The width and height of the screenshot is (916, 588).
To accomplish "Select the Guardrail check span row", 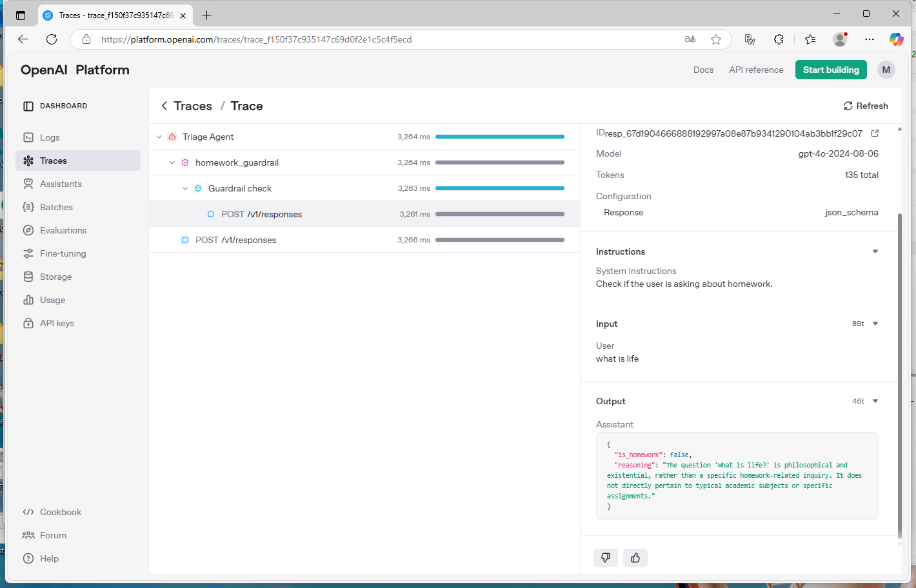I will (364, 188).
